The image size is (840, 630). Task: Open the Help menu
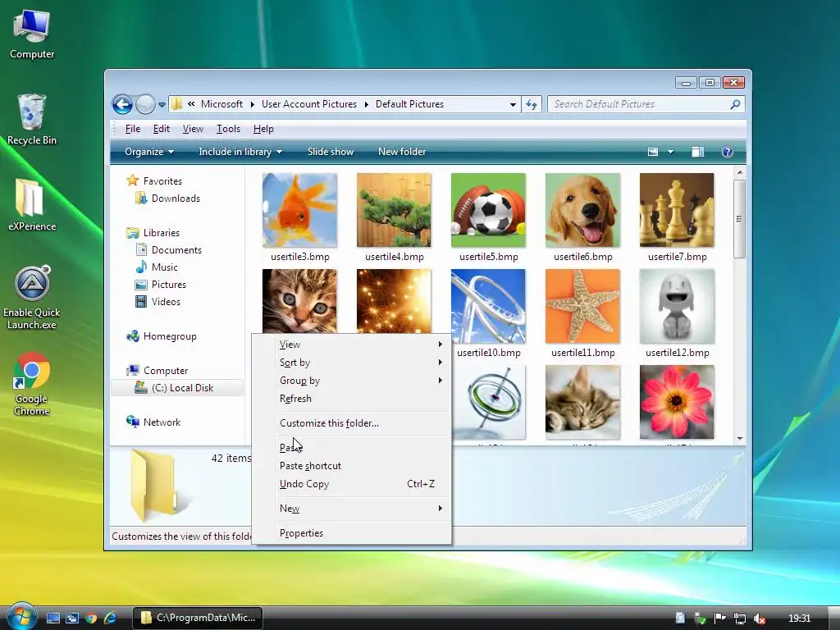point(263,129)
